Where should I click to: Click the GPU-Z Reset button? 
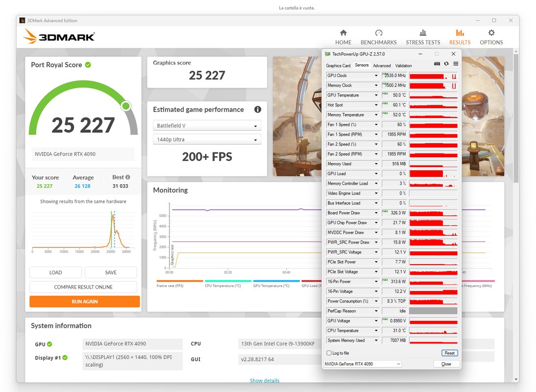coord(449,353)
